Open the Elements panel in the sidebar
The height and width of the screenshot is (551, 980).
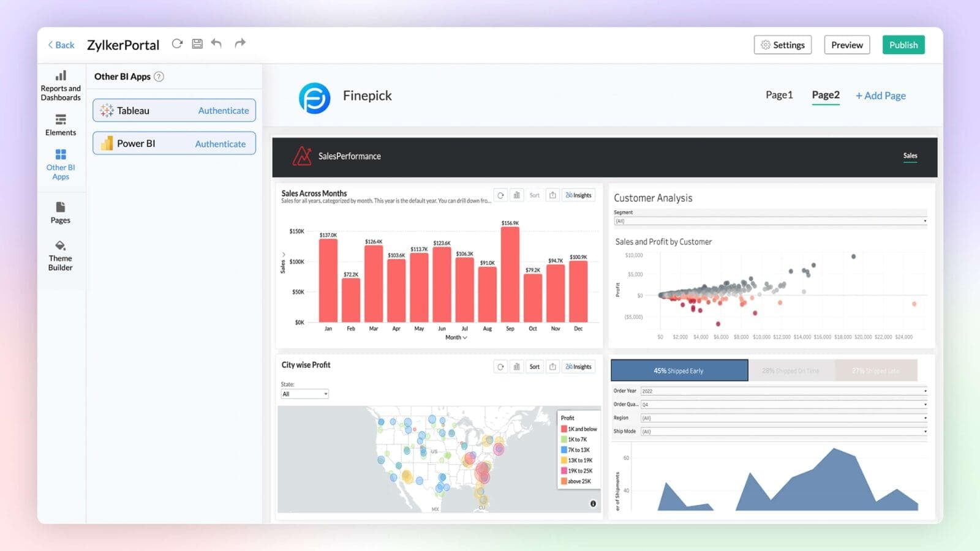pos(61,125)
